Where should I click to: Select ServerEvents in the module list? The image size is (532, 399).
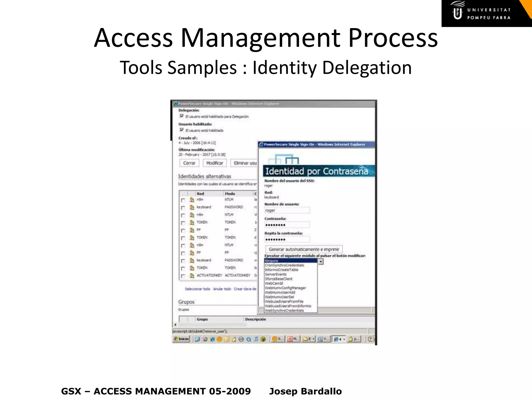coord(291,274)
